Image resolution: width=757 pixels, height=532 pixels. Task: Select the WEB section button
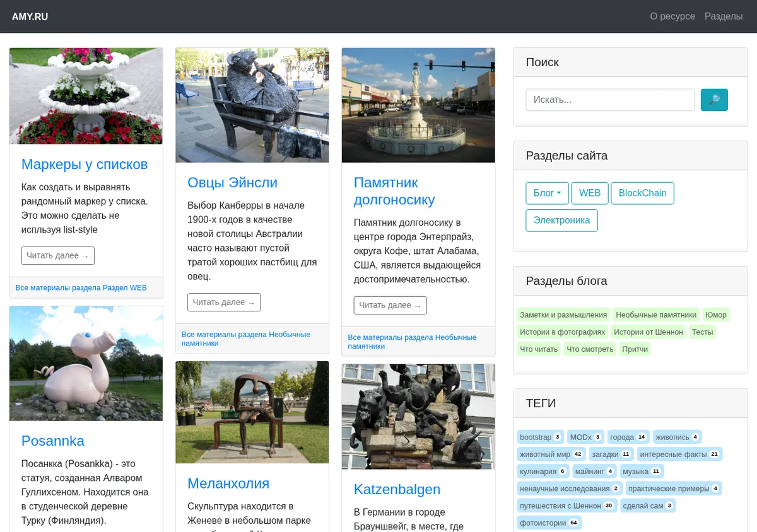pyautogui.click(x=590, y=193)
